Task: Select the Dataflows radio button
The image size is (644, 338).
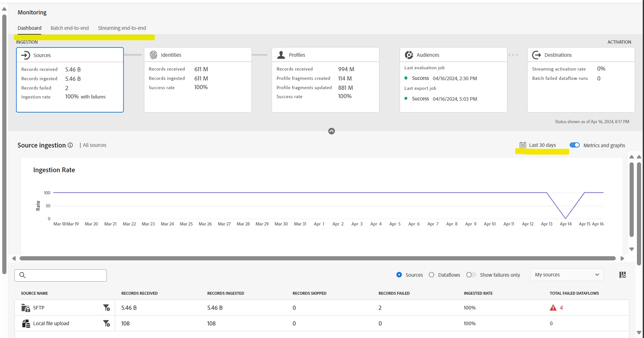Action: [x=432, y=275]
